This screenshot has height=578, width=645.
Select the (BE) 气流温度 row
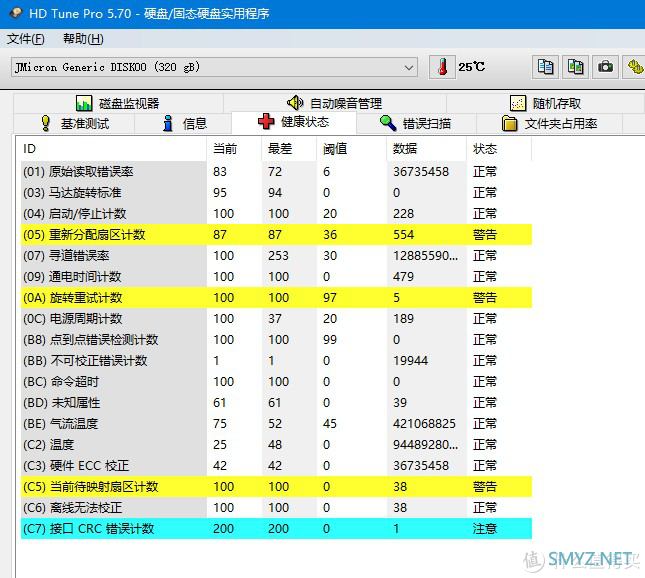click(x=276, y=423)
